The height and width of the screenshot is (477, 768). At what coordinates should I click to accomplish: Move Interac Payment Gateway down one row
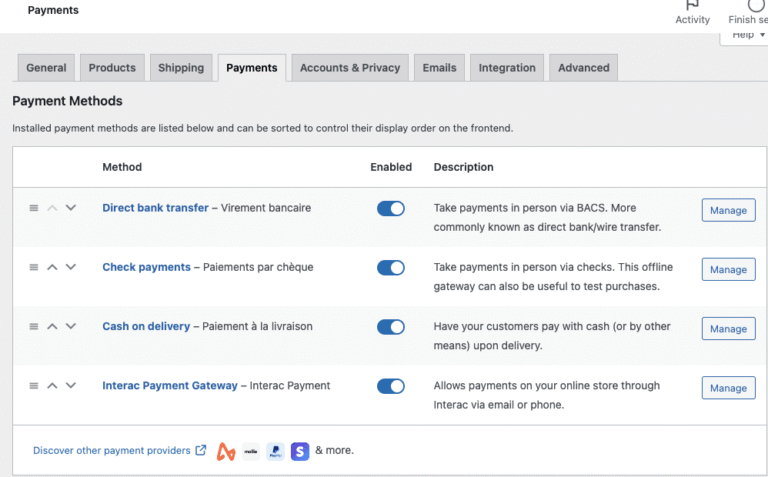[x=71, y=385]
